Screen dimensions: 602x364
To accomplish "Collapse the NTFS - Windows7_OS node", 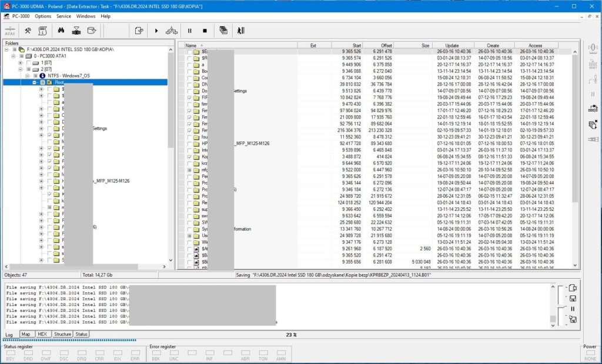I will [27, 76].
